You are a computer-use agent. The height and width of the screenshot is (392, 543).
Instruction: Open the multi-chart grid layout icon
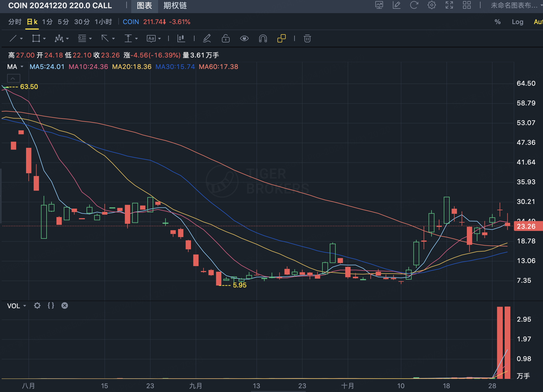click(x=467, y=5)
